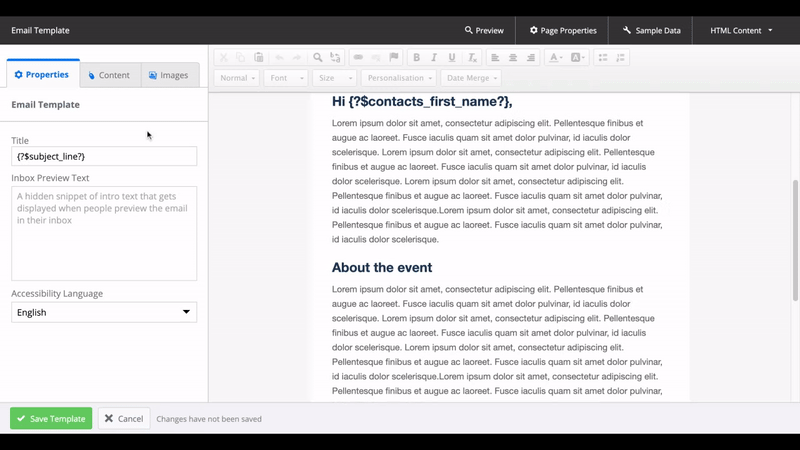Click the 'About the event' heading
The height and width of the screenshot is (450, 800).
382,267
